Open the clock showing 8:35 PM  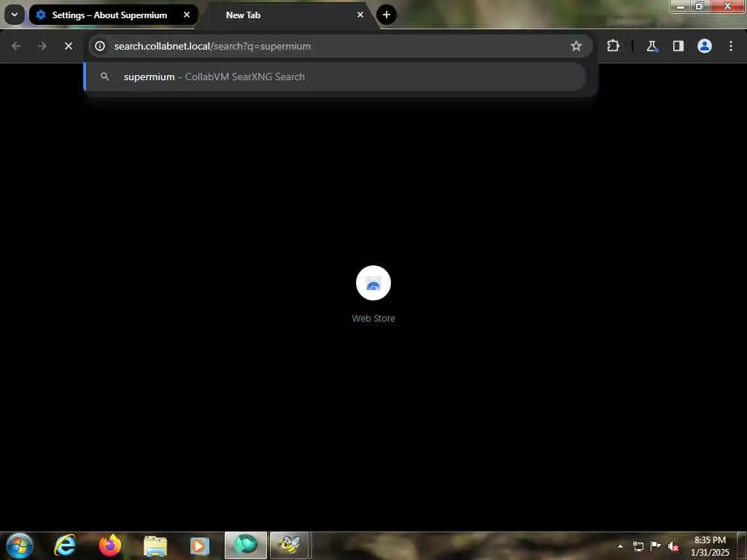click(x=710, y=546)
